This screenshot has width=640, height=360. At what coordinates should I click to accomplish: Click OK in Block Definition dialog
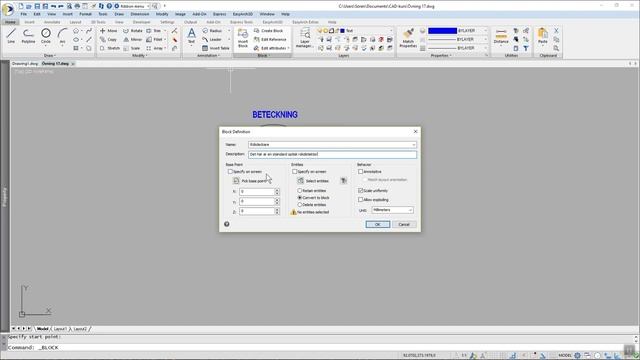click(x=378, y=224)
